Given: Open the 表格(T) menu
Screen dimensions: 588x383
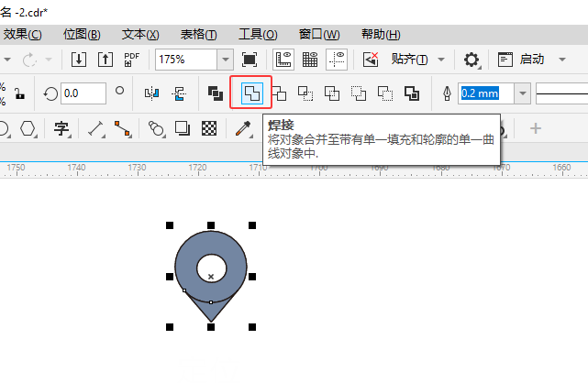Looking at the screenshot, I should pyautogui.click(x=199, y=35).
